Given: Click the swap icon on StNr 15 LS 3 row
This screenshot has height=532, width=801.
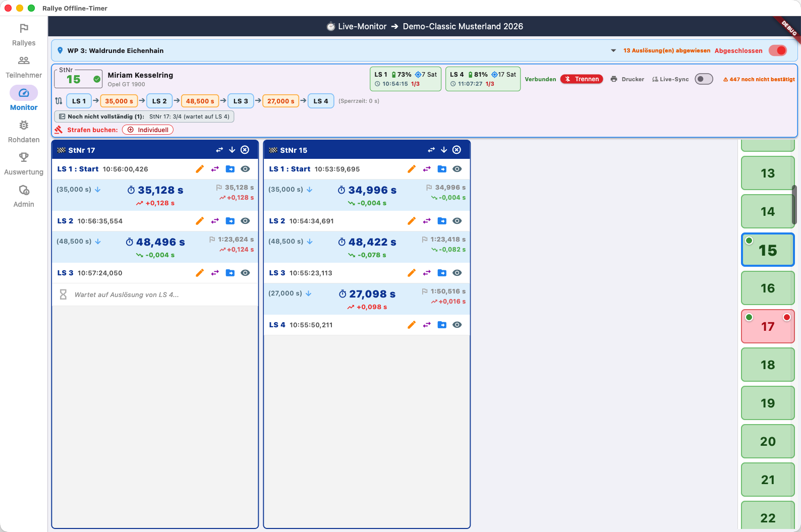Looking at the screenshot, I should 427,273.
